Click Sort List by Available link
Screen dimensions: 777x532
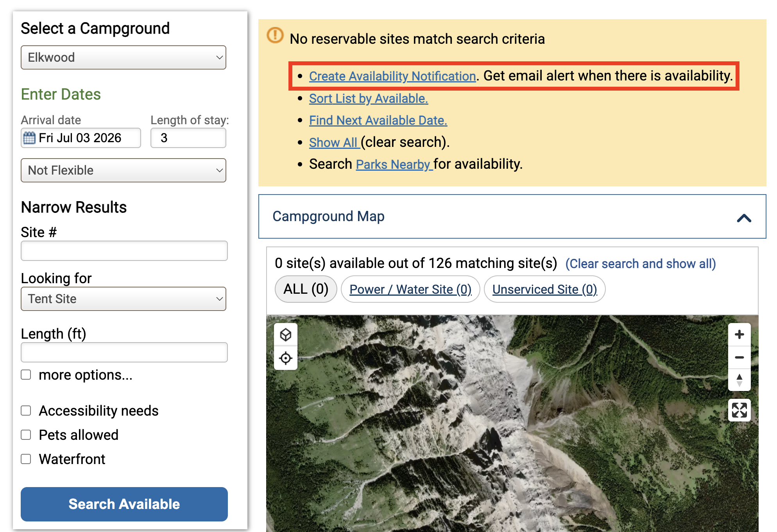click(x=369, y=98)
